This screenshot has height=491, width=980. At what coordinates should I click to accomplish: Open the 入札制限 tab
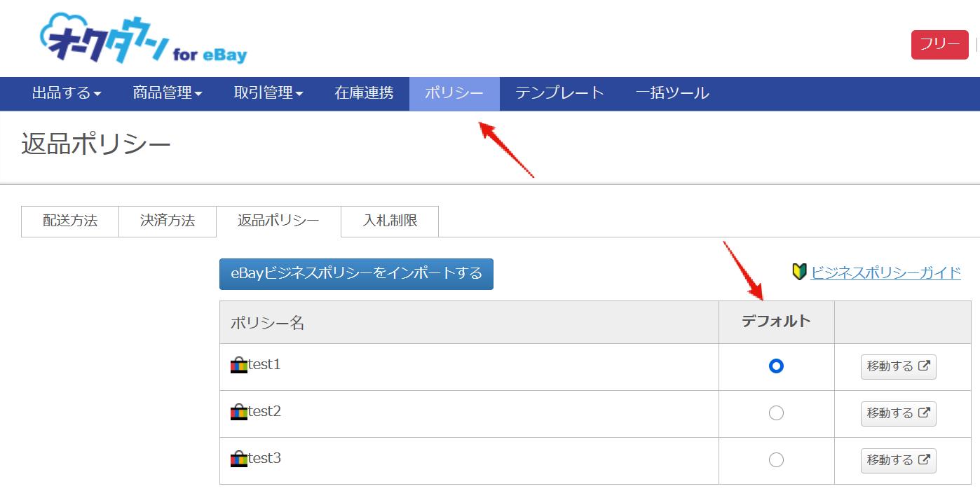coord(390,221)
